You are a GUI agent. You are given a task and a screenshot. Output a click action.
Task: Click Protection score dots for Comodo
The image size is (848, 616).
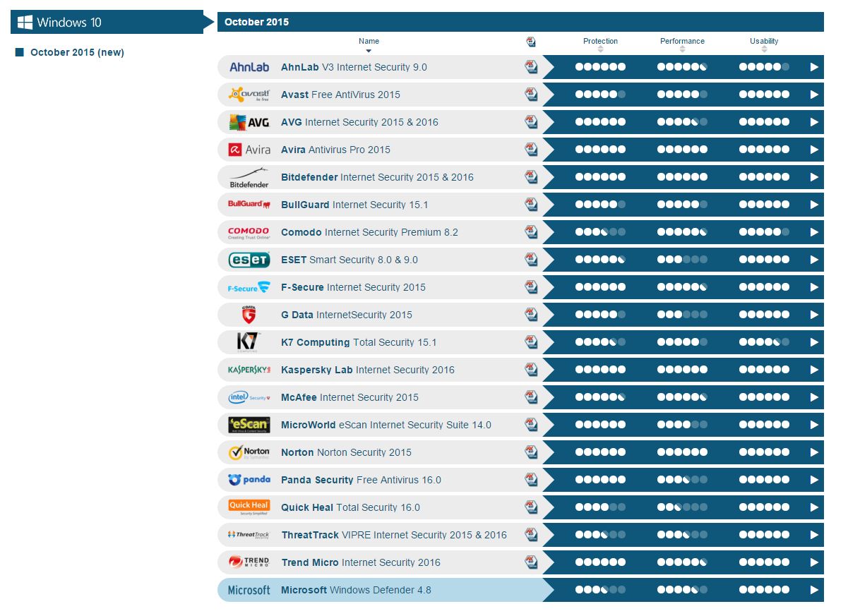pyautogui.click(x=600, y=232)
